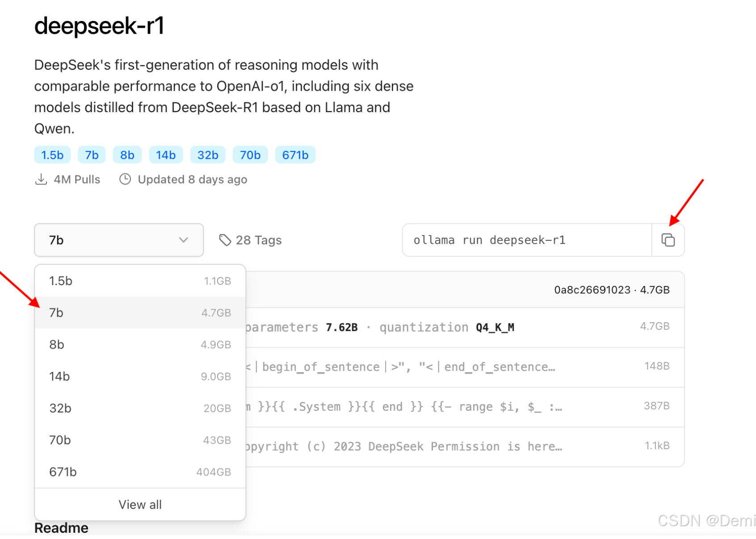This screenshot has height=539, width=756.
Task: Open the 8b tag chip
Action: 127,155
